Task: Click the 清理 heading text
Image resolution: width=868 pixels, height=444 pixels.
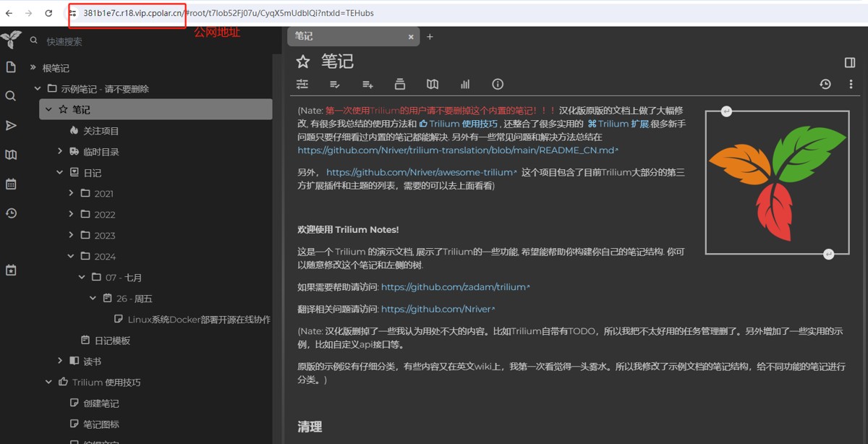Action: coord(310,427)
